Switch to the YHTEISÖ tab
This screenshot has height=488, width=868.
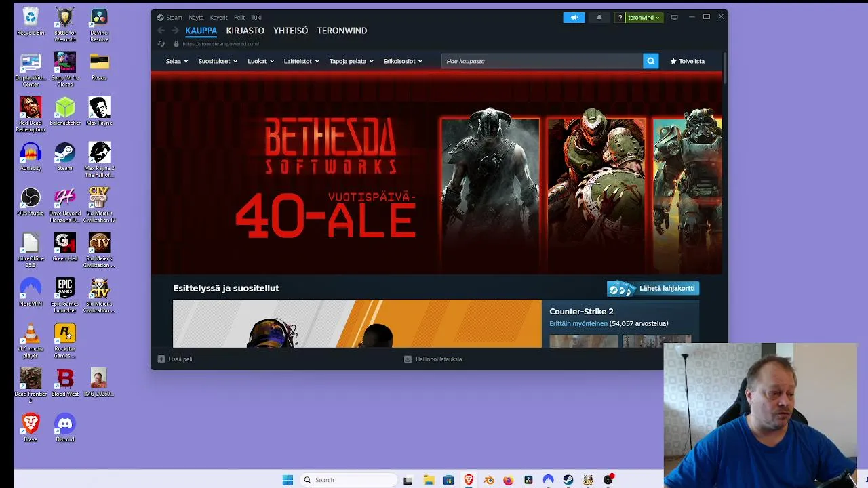(x=291, y=30)
